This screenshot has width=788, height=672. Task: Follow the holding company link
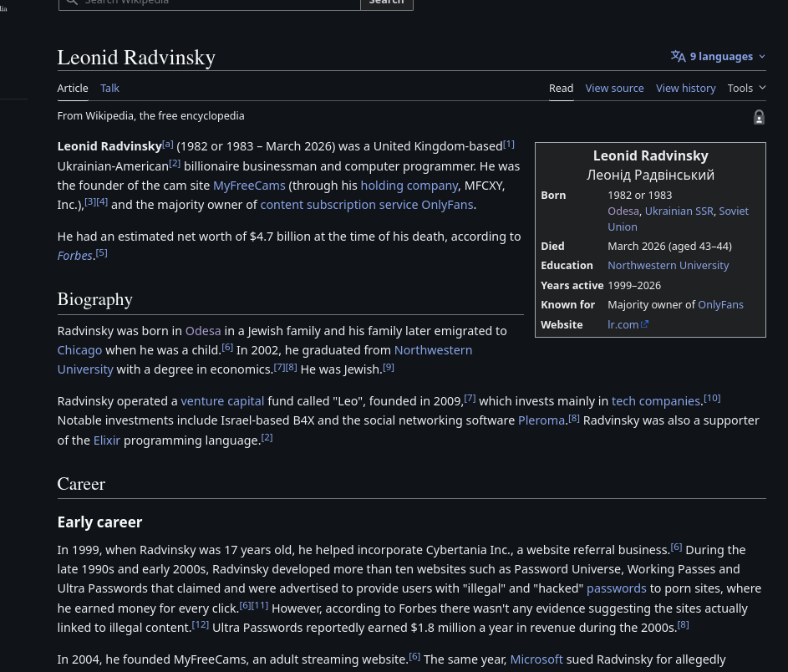(x=409, y=186)
